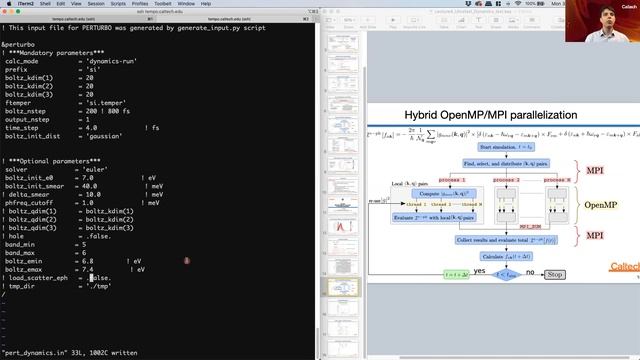Click the 'delta_smear' commented line

[x=82, y=195]
